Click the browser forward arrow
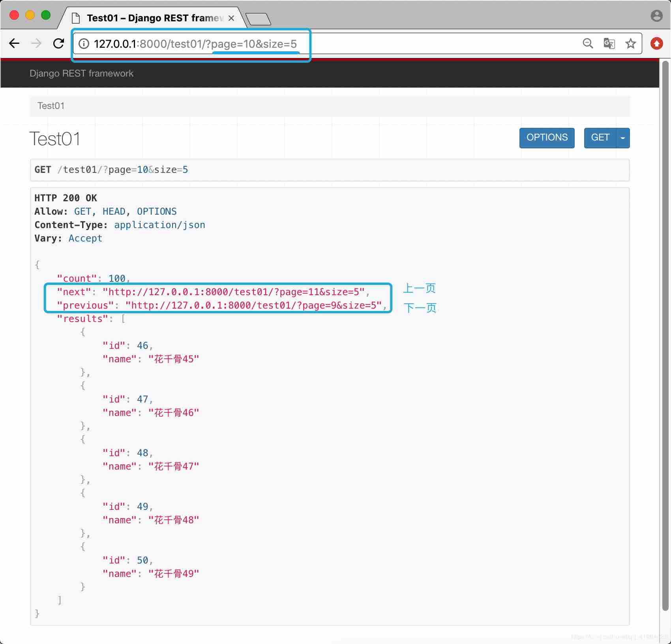Image resolution: width=671 pixels, height=644 pixels. tap(36, 43)
